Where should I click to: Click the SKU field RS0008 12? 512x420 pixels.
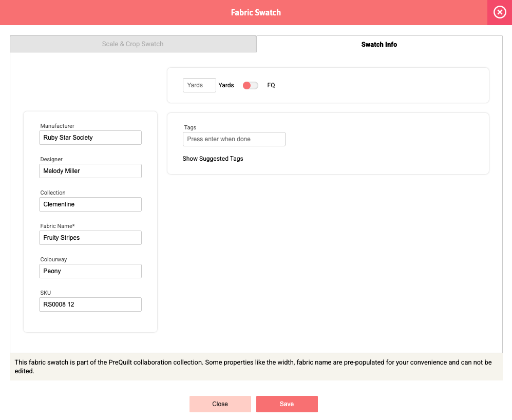[x=90, y=304]
